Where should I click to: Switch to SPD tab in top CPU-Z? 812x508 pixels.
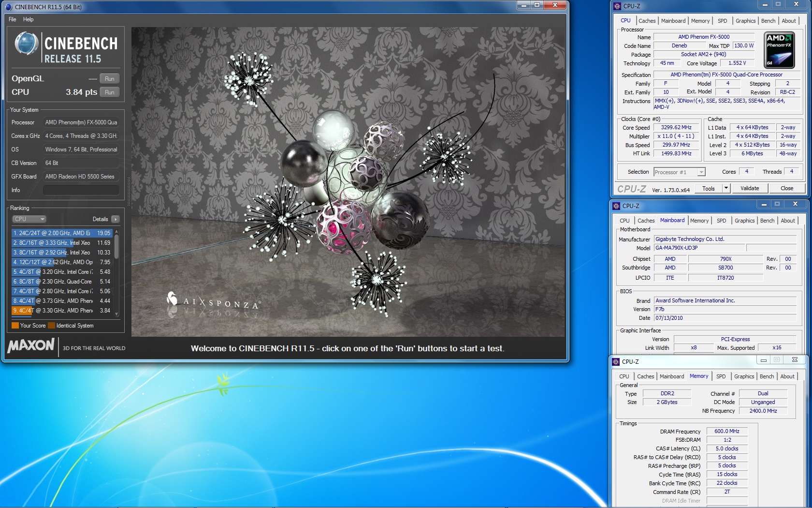coord(723,21)
